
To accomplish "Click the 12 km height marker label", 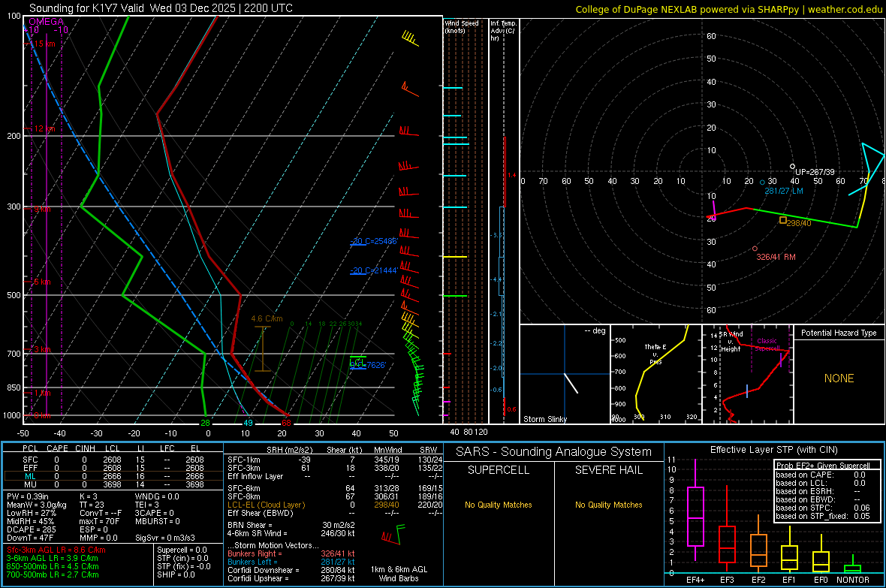I will [x=44, y=129].
